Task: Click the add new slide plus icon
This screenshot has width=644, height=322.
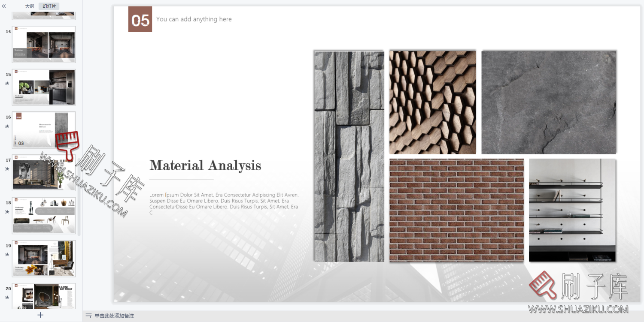Action: click(x=40, y=315)
